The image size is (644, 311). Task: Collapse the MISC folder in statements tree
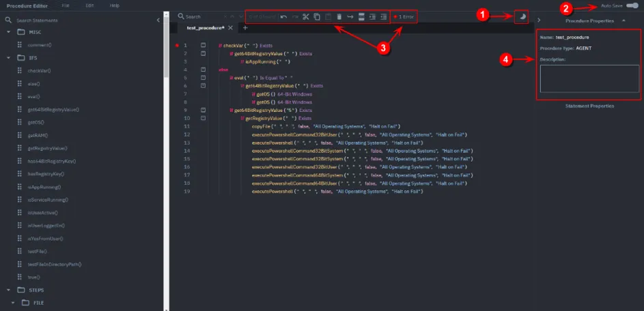pyautogui.click(x=8, y=33)
